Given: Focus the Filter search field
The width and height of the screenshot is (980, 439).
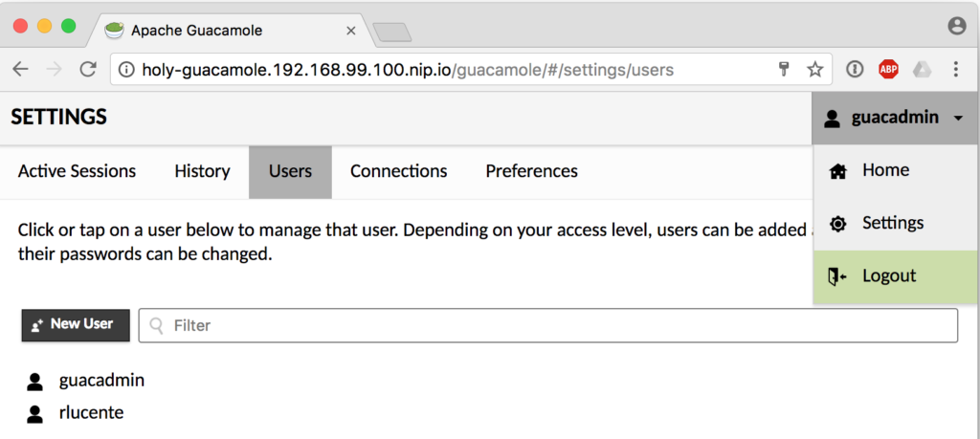Looking at the screenshot, I should (x=555, y=325).
